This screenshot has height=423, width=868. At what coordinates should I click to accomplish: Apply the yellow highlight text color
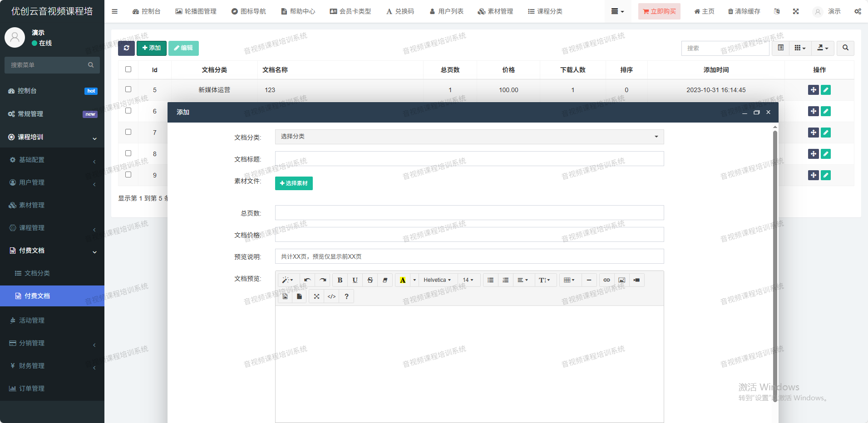point(402,280)
